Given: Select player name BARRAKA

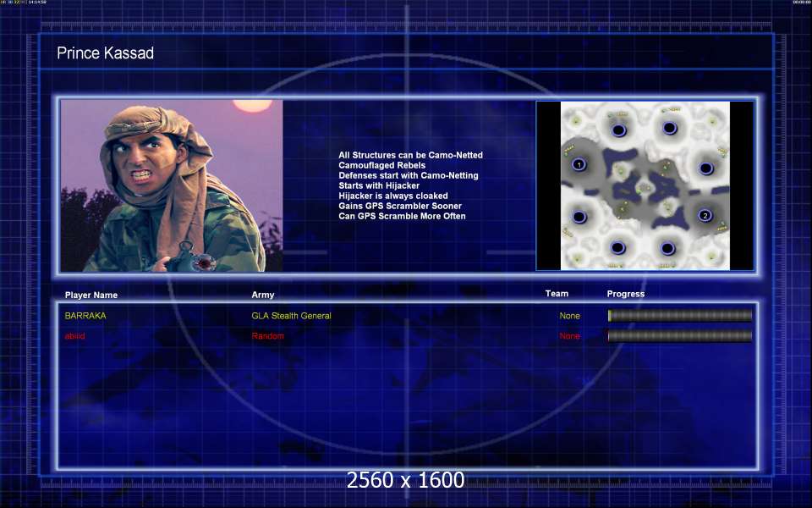Looking at the screenshot, I should click(85, 316).
